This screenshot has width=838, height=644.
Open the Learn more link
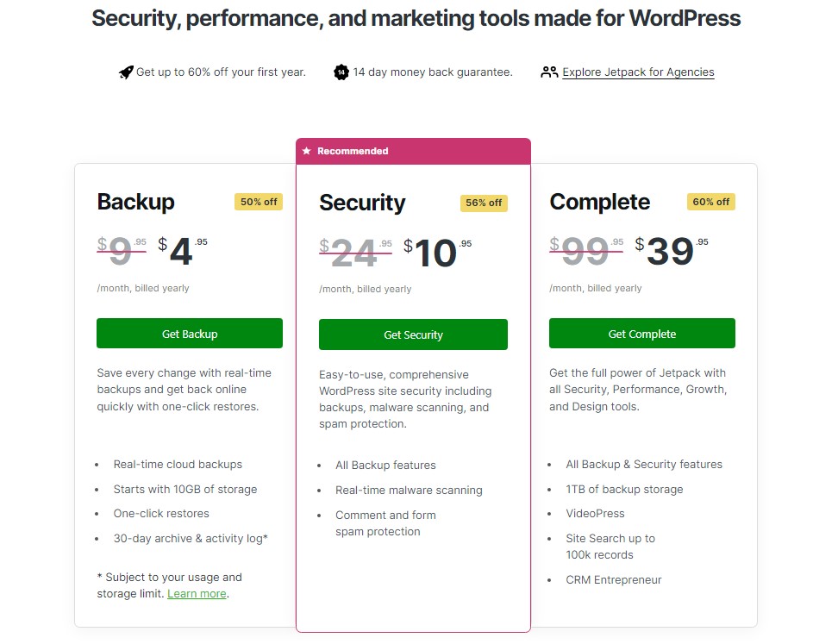(197, 594)
